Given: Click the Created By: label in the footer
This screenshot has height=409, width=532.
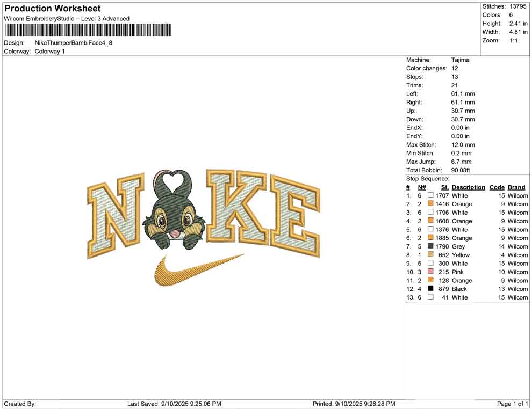Looking at the screenshot, I should click(20, 404).
